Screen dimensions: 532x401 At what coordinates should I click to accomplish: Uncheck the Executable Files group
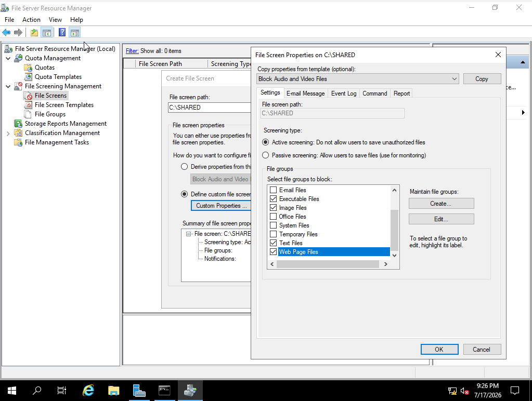click(273, 199)
